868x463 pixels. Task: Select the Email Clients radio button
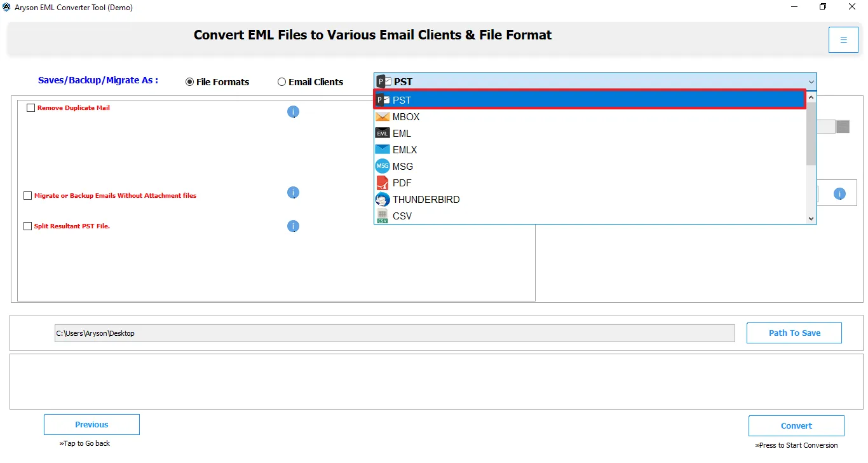coord(282,82)
